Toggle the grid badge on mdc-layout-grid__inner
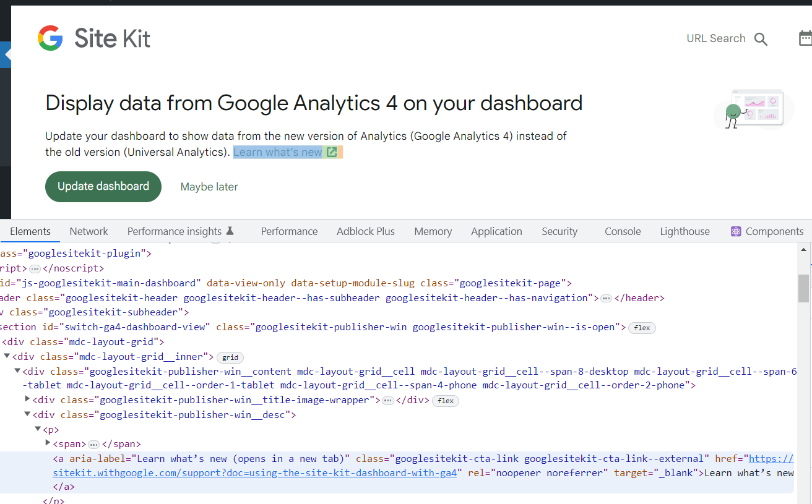812x504 pixels. 230,357
